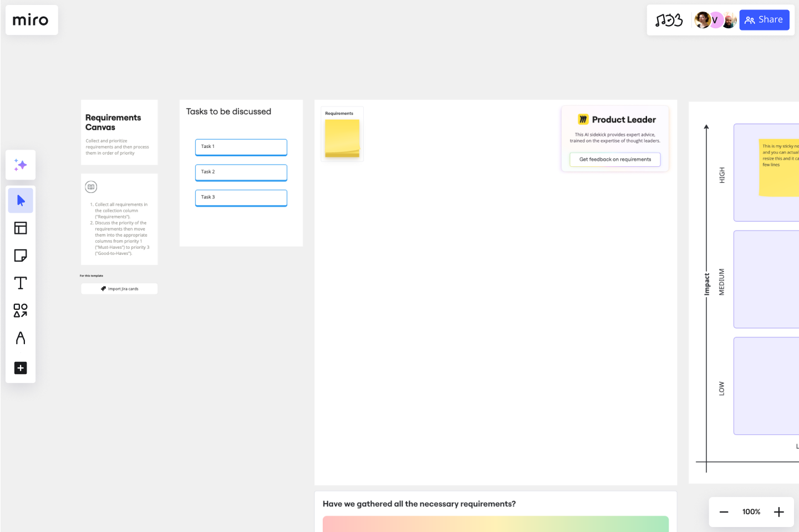Click the Miro logo
The height and width of the screenshot is (532, 799).
31,20
